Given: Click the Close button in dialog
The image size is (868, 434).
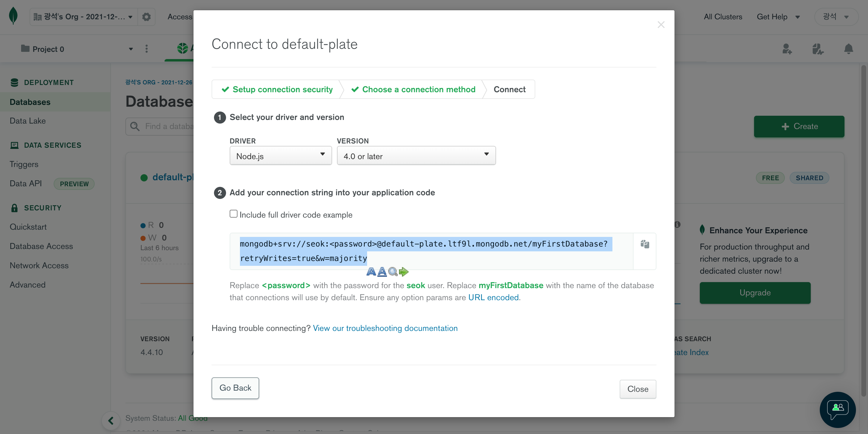Looking at the screenshot, I should 637,389.
